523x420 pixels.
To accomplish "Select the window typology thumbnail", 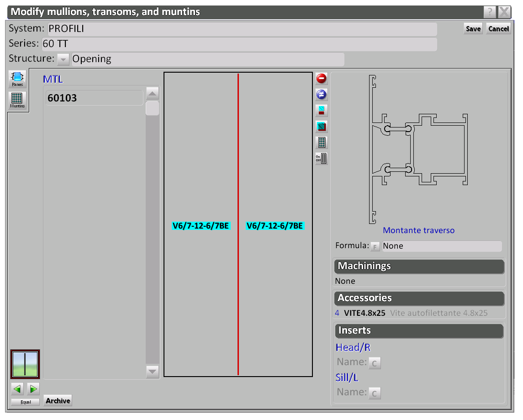I will click(25, 364).
